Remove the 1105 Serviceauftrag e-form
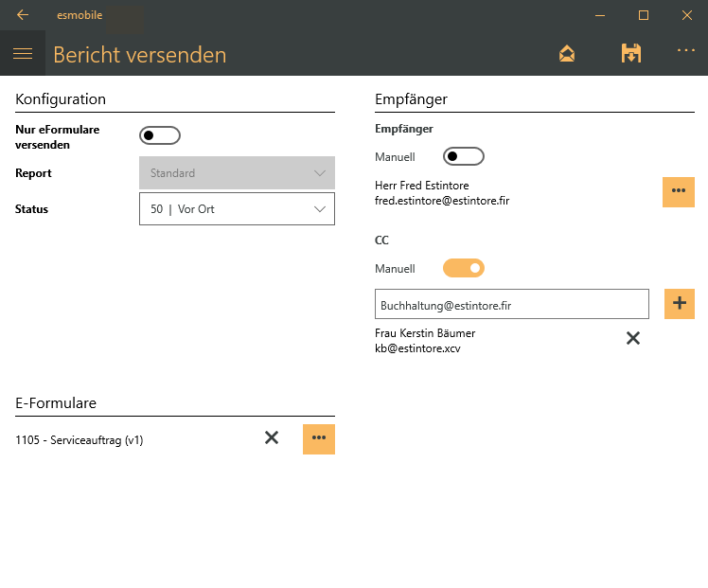Image resolution: width=708 pixels, height=588 pixels. point(272,437)
